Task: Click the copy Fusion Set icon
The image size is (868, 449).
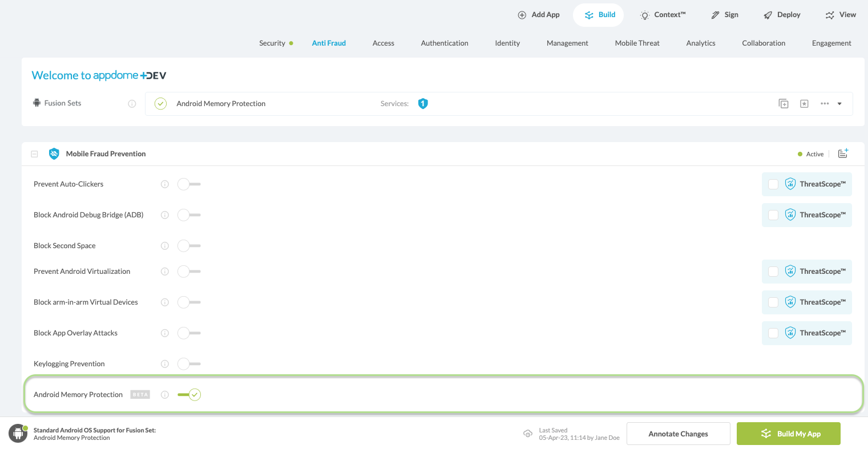Action: (x=784, y=104)
